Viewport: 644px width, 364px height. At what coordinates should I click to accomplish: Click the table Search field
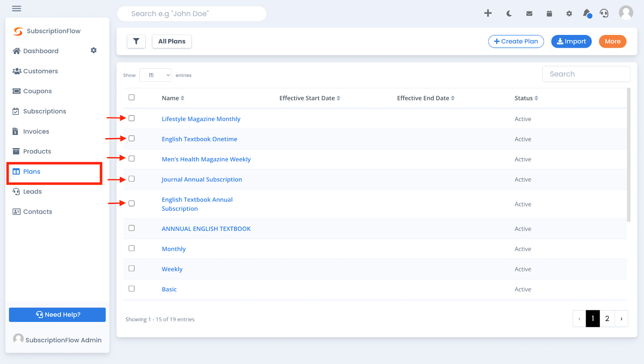pyautogui.click(x=586, y=74)
